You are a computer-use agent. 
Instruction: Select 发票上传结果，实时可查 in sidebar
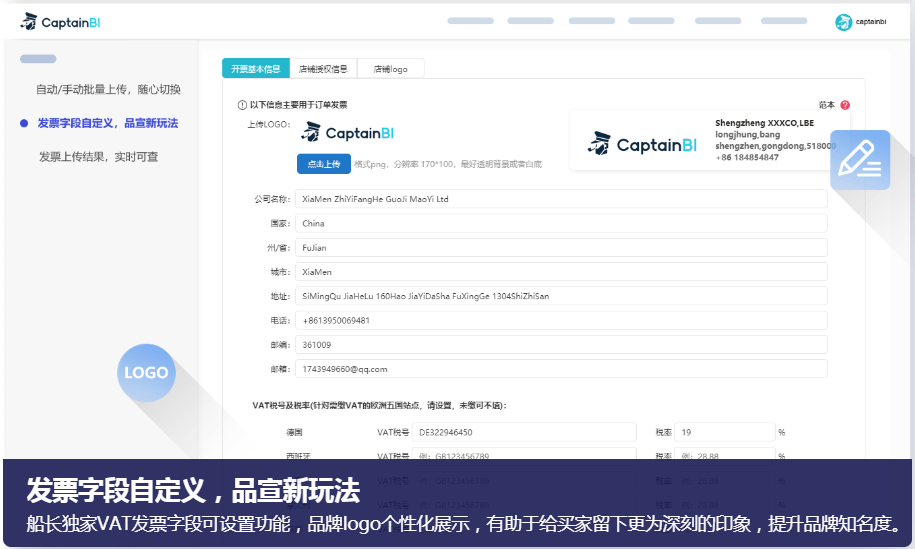99,156
